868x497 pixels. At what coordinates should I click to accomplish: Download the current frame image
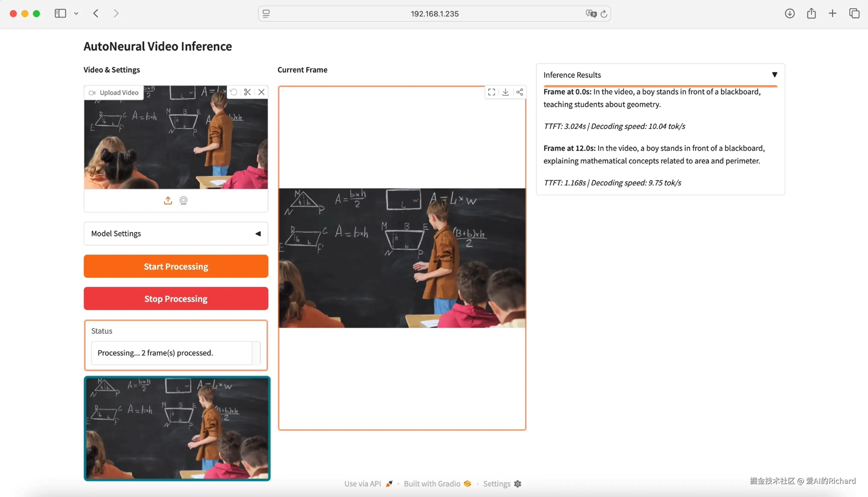click(505, 92)
